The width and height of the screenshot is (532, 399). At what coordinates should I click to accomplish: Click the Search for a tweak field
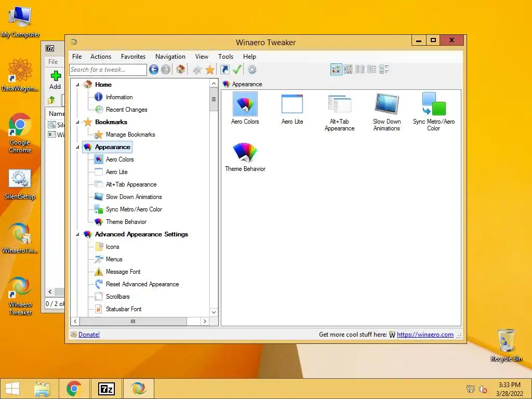pyautogui.click(x=108, y=70)
